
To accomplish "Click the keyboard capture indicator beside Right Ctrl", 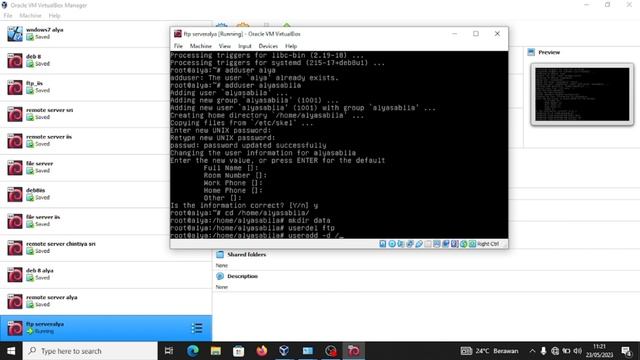I will [x=472, y=244].
